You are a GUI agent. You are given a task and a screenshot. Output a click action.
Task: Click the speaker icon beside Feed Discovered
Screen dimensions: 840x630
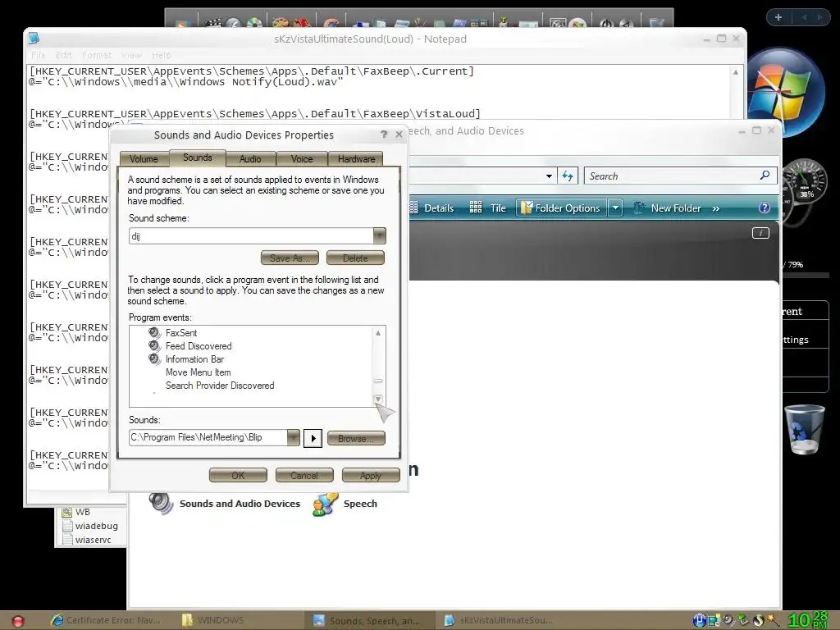tap(154, 346)
